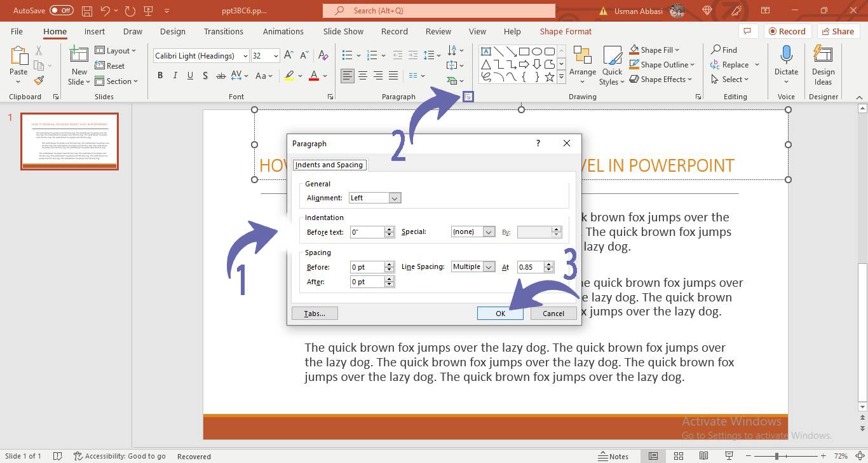Open the Shape Fill dropdown
868x463 pixels.
(x=654, y=50)
